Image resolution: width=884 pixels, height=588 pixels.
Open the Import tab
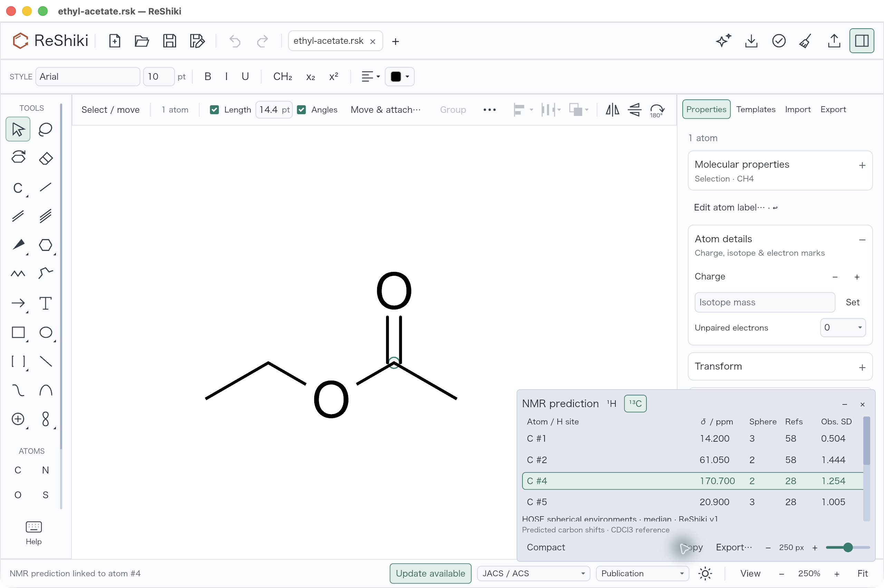(x=798, y=109)
